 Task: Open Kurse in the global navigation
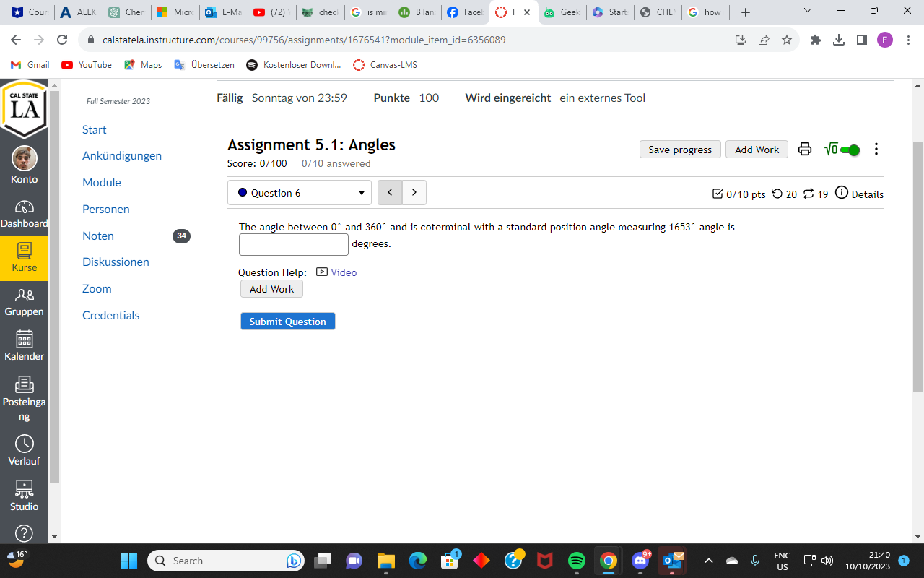[x=24, y=258]
